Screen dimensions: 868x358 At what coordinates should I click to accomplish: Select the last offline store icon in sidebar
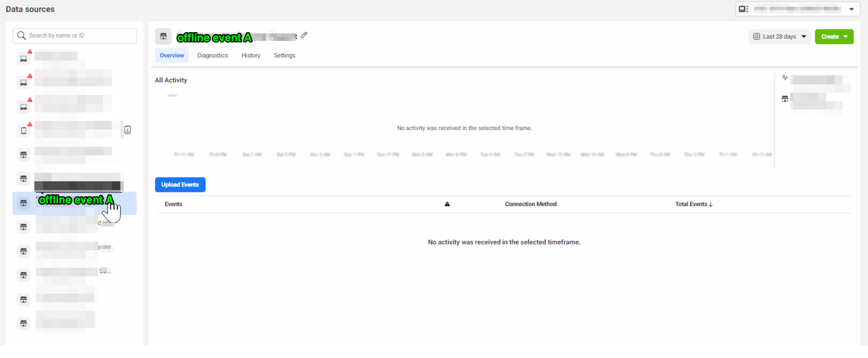(x=24, y=324)
